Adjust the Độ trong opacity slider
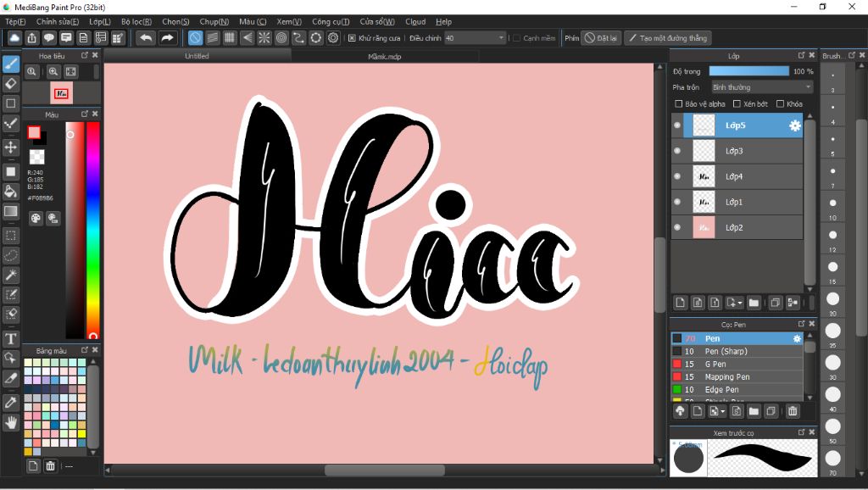The height and width of the screenshot is (490, 868). [749, 71]
